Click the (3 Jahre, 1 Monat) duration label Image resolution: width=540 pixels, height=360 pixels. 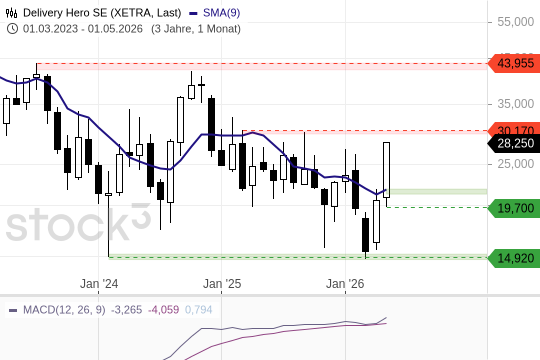196,29
